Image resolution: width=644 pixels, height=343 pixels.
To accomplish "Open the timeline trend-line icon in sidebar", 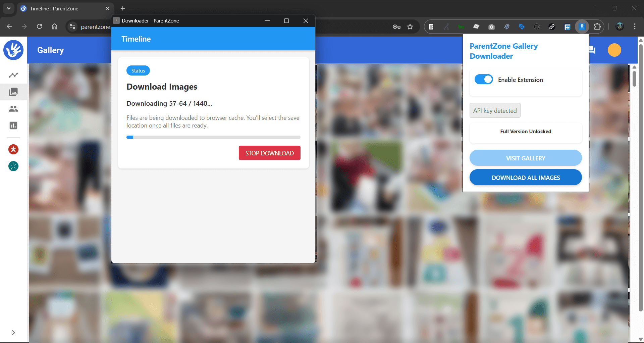I will tap(13, 75).
